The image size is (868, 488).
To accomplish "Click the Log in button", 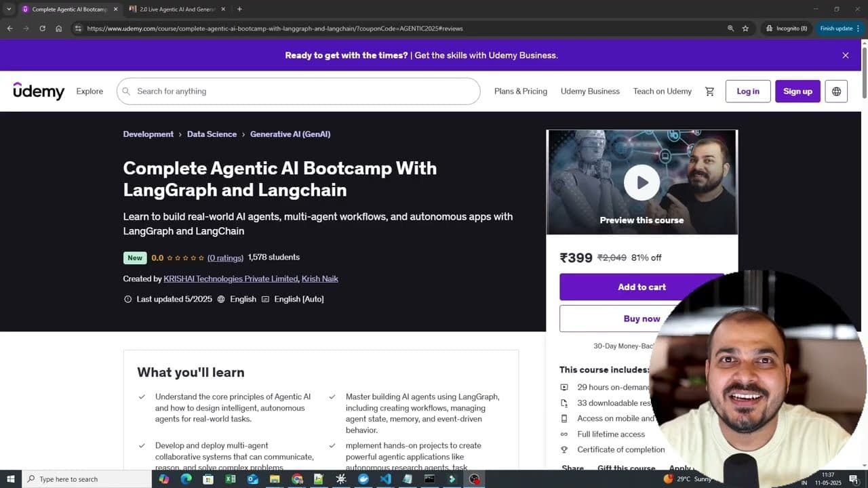I will (x=748, y=91).
